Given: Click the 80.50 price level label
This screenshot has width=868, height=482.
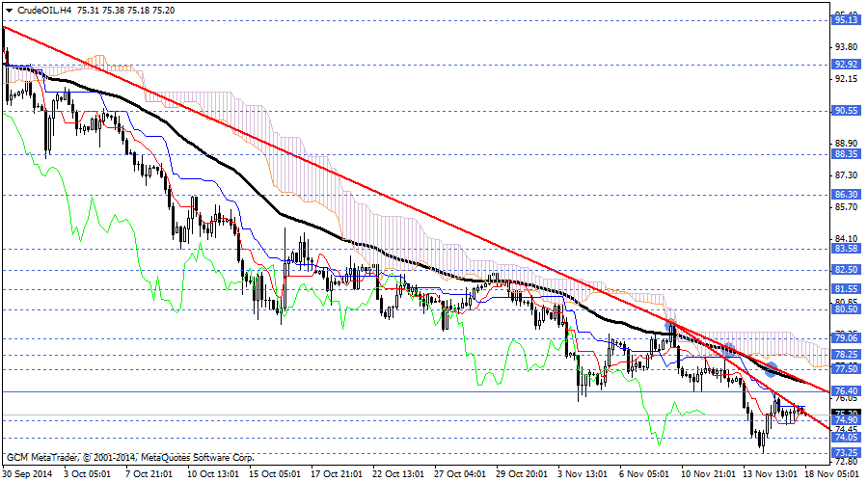Looking at the screenshot, I should click(x=847, y=309).
